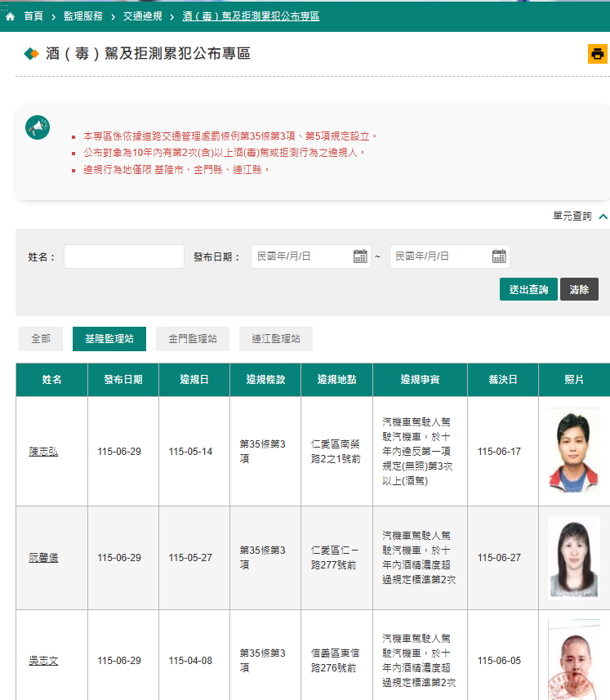Click the 違規日 column header
This screenshot has height=700, width=610.
194,380
